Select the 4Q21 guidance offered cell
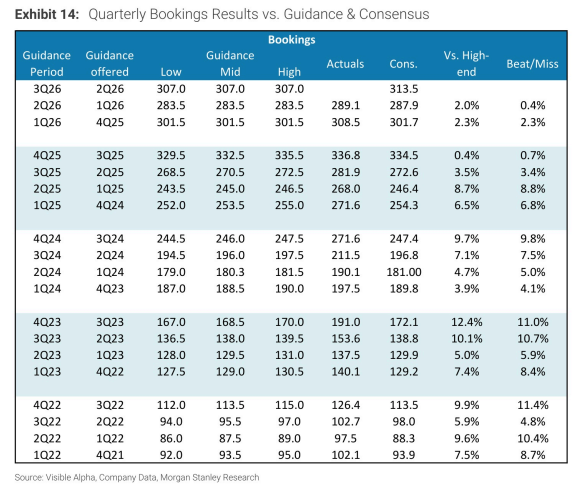582x490 pixels. pos(110,455)
